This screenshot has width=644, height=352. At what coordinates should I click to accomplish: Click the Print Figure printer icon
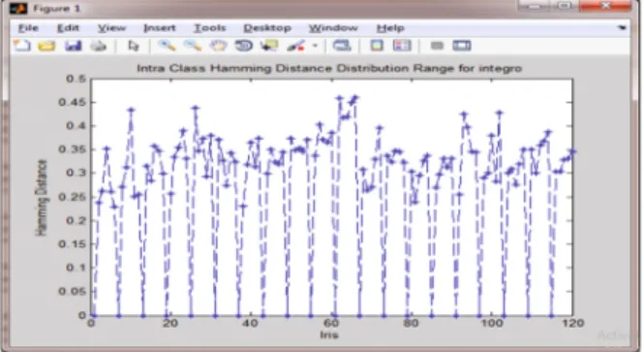tap(99, 46)
